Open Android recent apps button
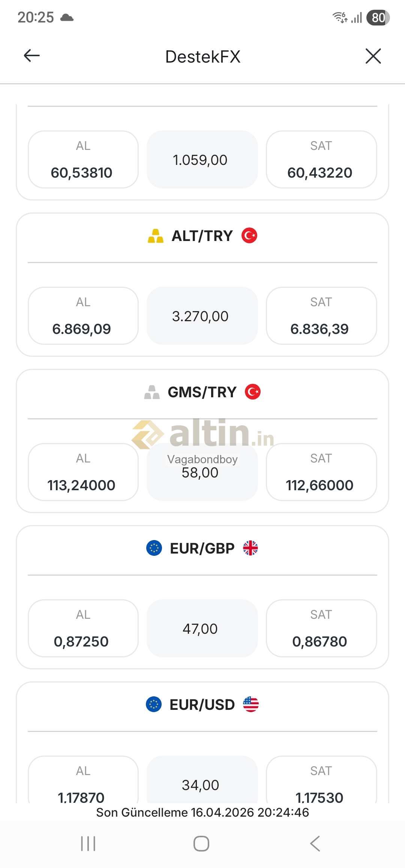Viewport: 405px width, 868px height. (x=88, y=843)
